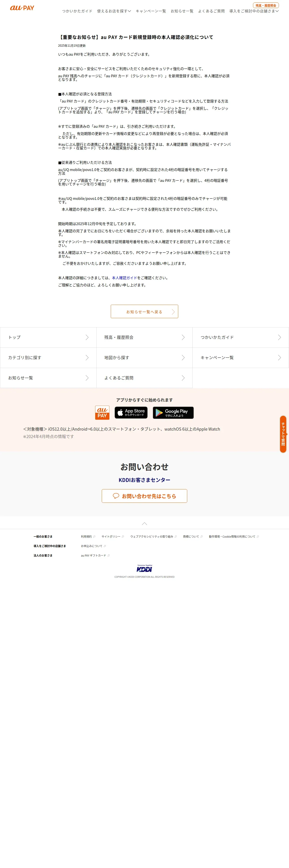Open キャンペーン一覧 in top navigation

151,11
